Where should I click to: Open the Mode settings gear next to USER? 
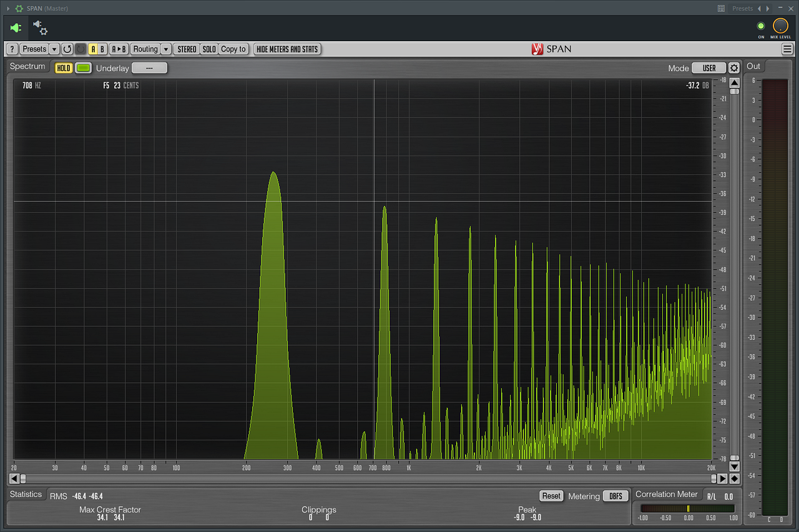(733, 68)
